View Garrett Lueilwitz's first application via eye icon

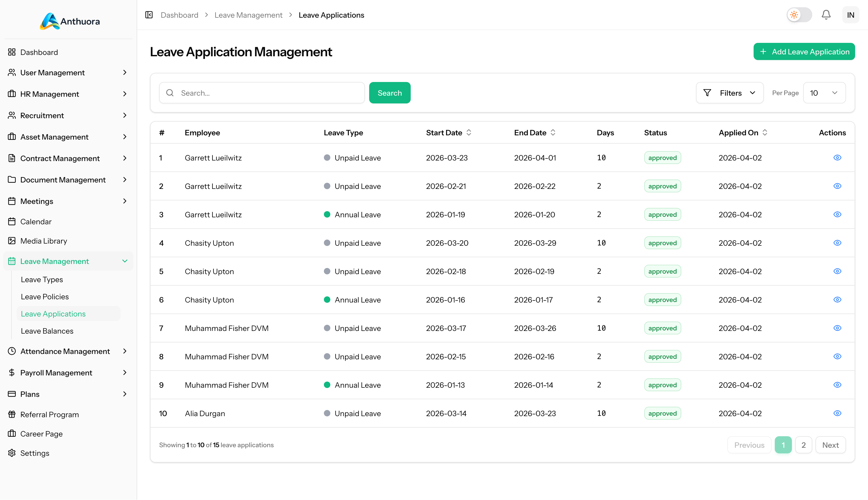pos(837,158)
